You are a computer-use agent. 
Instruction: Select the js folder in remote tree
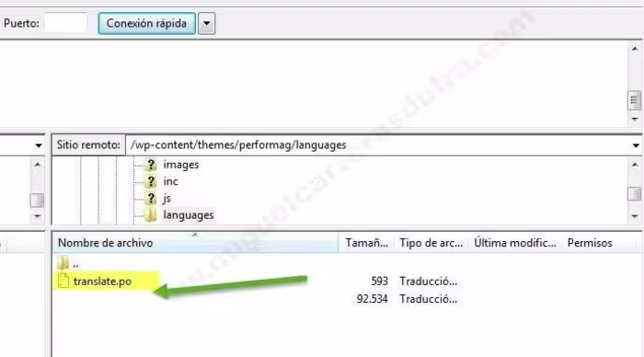tap(167, 198)
